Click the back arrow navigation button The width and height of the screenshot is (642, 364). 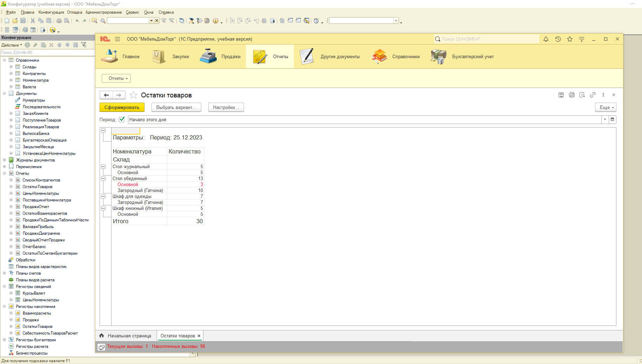pos(107,95)
